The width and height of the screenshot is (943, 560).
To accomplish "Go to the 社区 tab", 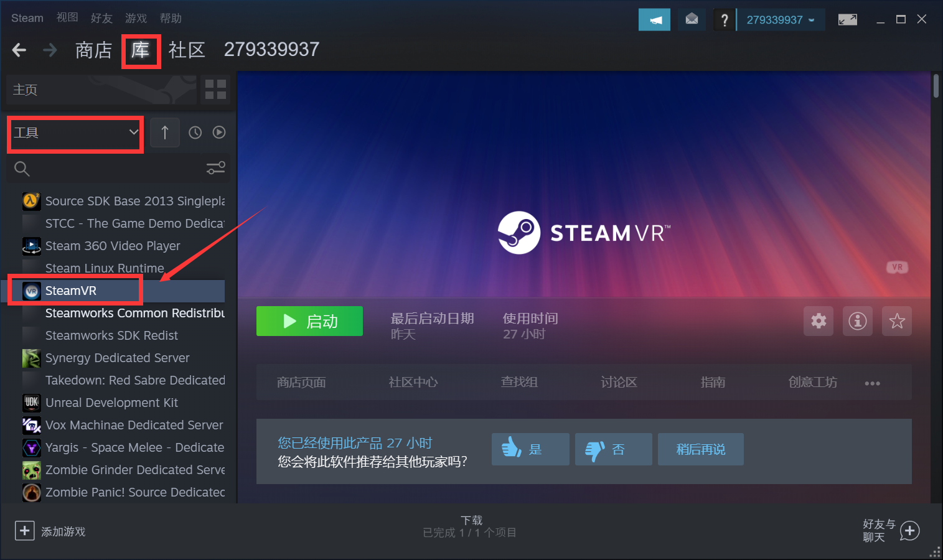I will [x=187, y=50].
